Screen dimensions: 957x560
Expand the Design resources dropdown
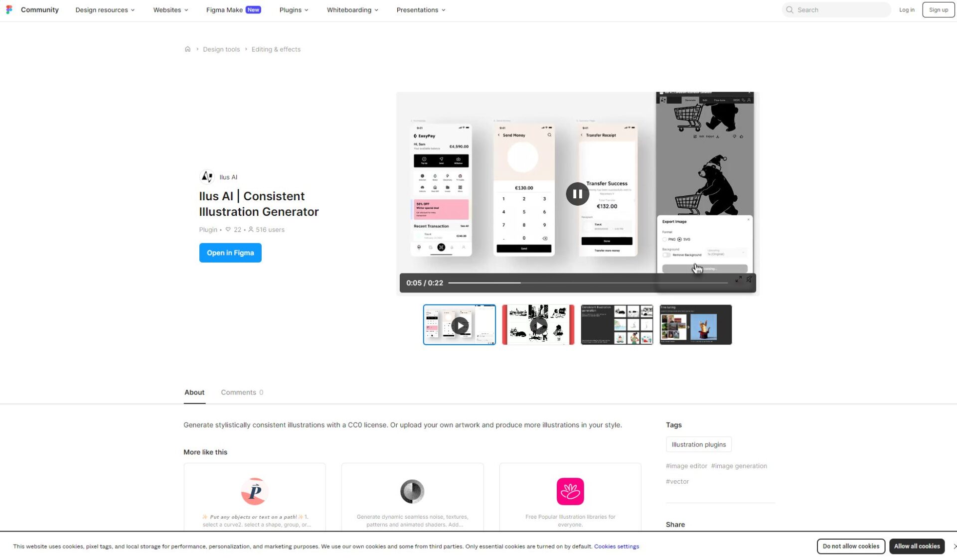pyautogui.click(x=105, y=10)
